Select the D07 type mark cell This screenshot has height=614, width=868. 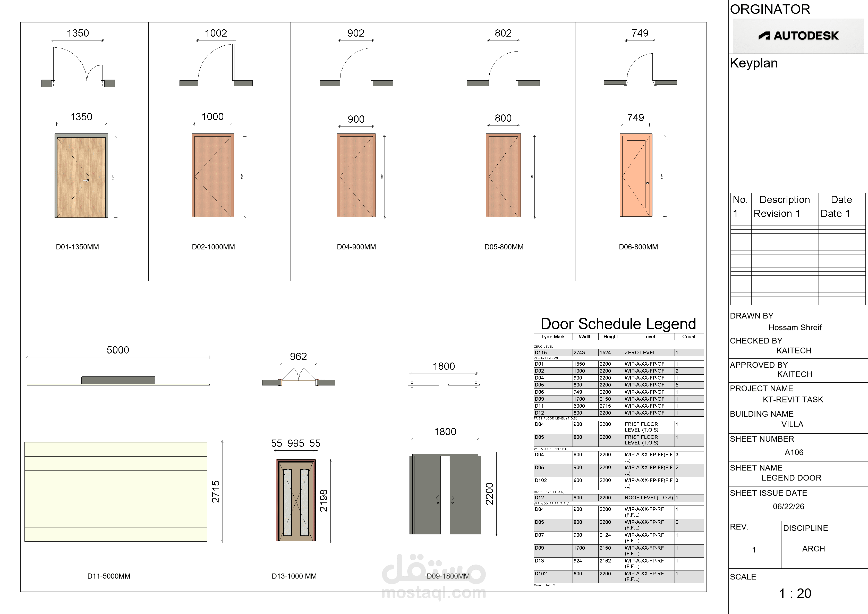(x=553, y=538)
